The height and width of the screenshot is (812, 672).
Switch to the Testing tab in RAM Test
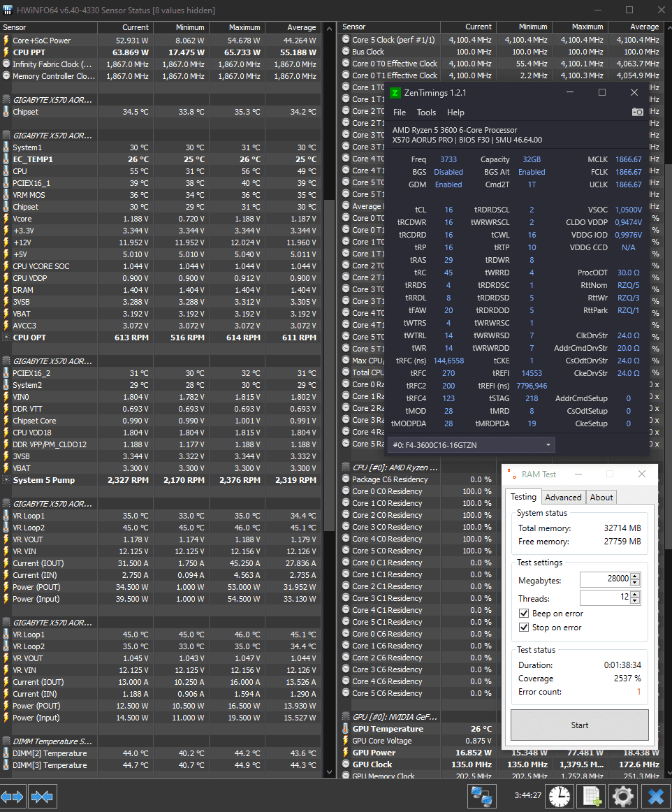pyautogui.click(x=523, y=497)
